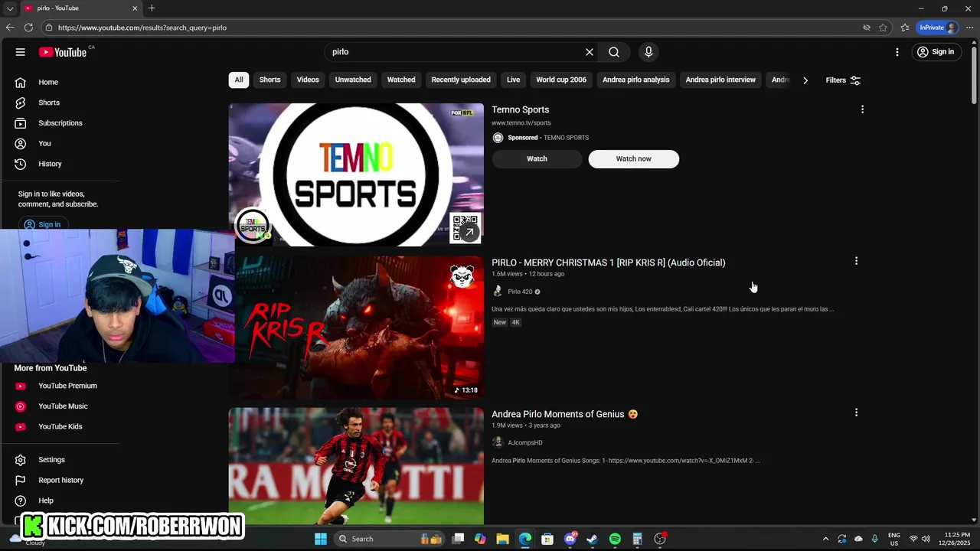Open the YouTube hamburger guide menu

click(21, 52)
